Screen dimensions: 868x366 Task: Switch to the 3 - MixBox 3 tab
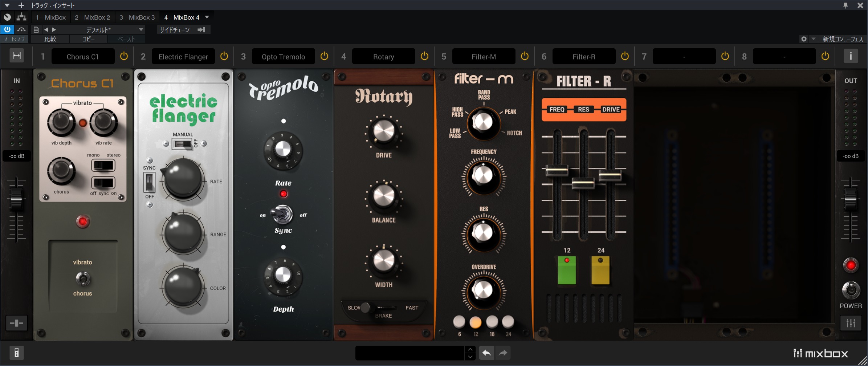tap(137, 17)
